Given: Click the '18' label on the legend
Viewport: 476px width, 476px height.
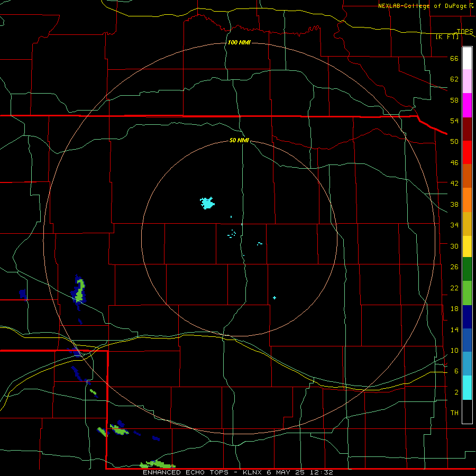Looking at the screenshot, I should click(454, 309).
